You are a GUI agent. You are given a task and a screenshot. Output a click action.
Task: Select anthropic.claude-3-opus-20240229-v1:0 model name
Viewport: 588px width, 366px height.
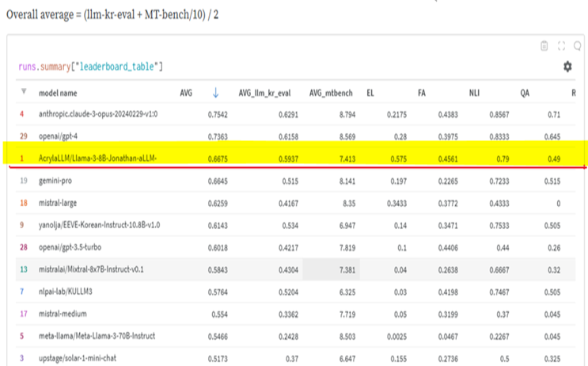pyautogui.click(x=98, y=114)
